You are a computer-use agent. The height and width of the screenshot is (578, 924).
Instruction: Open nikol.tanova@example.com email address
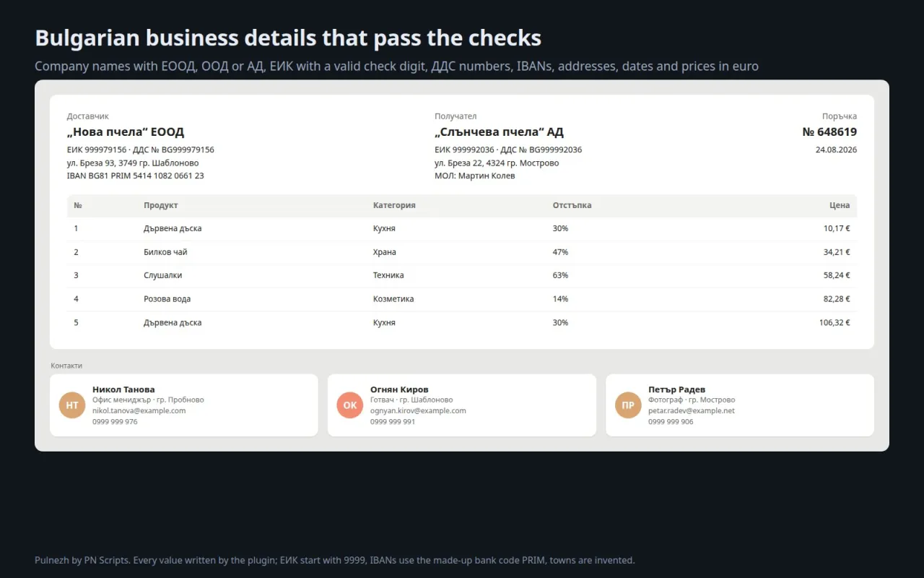tap(139, 410)
